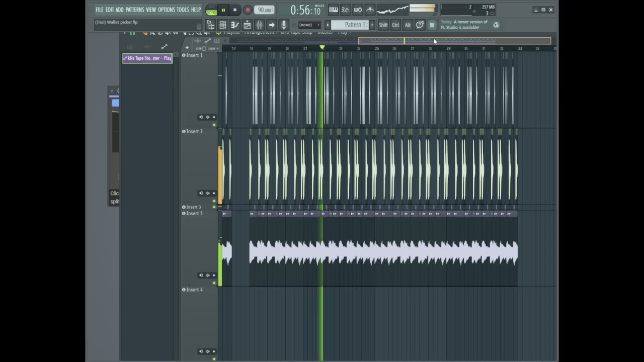The height and width of the screenshot is (362, 644).
Task: Open the shopping cart store icon
Action: click(432, 25)
